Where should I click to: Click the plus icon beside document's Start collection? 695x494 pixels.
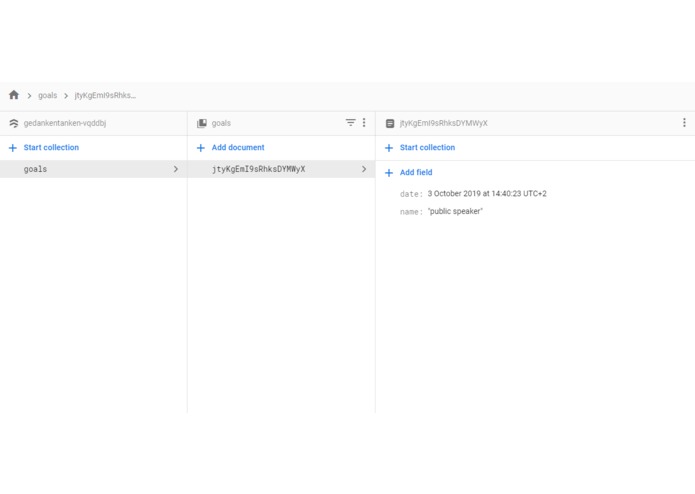(389, 148)
